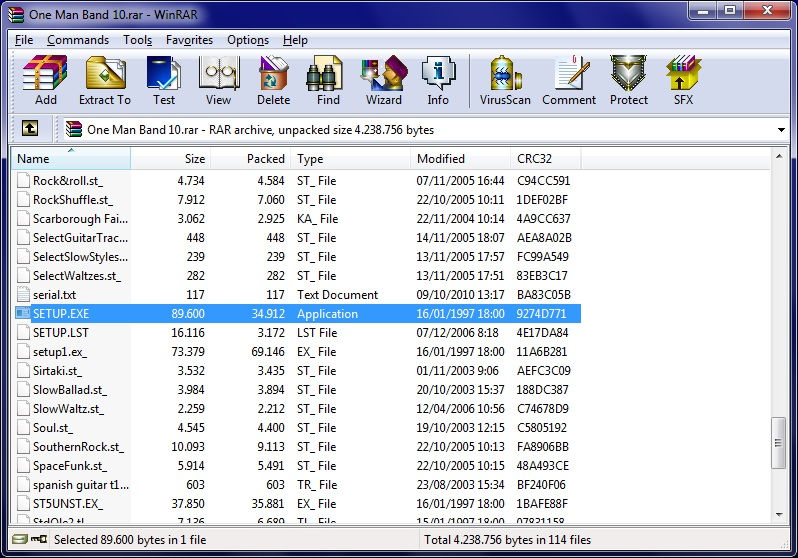Click the WinRAR title bar icon
The image size is (798, 558).
[x=16, y=14]
